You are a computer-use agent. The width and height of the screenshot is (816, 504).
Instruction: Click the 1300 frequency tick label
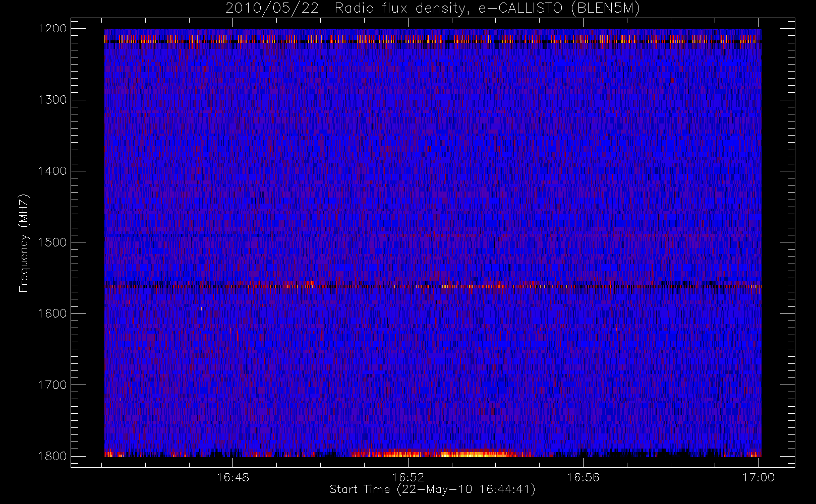click(53, 100)
